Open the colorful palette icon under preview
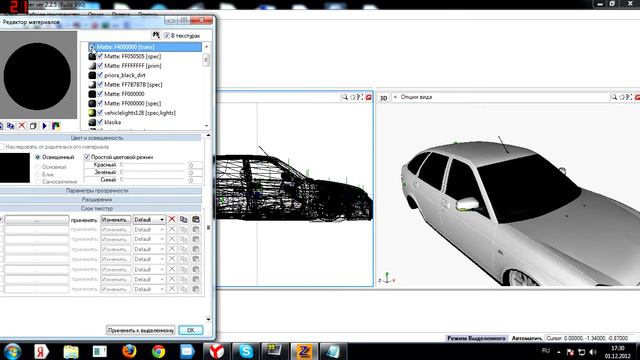This screenshot has width=640, height=360. [56, 126]
